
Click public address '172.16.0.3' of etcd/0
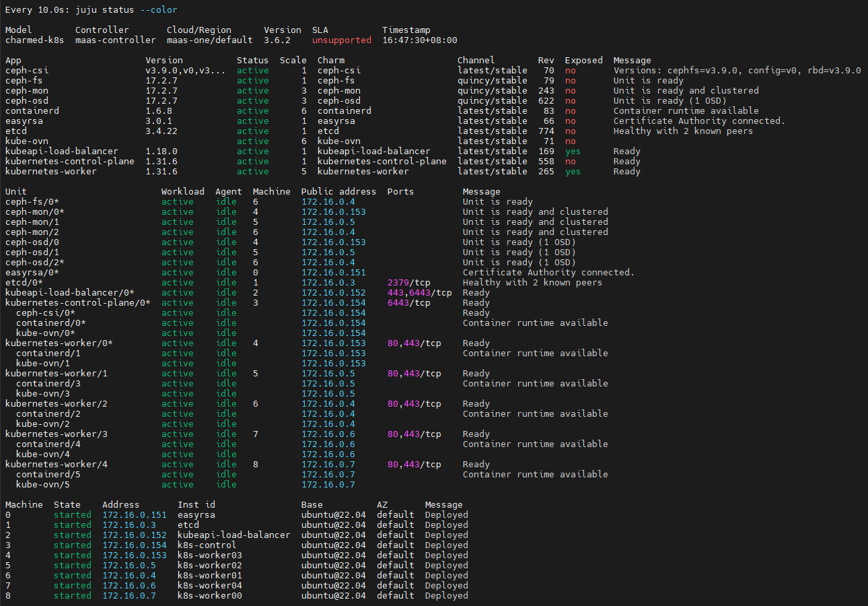click(x=328, y=283)
